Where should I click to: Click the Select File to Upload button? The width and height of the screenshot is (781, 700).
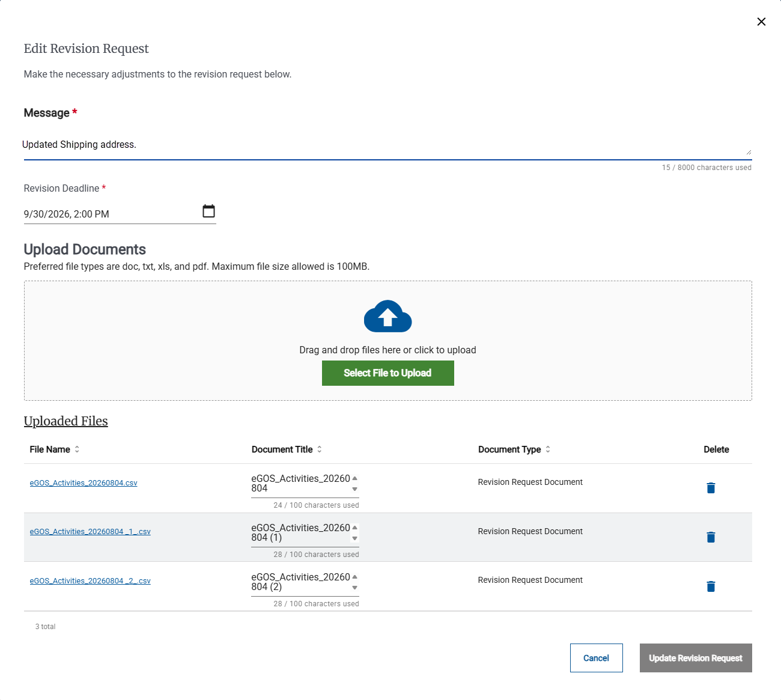[388, 373]
